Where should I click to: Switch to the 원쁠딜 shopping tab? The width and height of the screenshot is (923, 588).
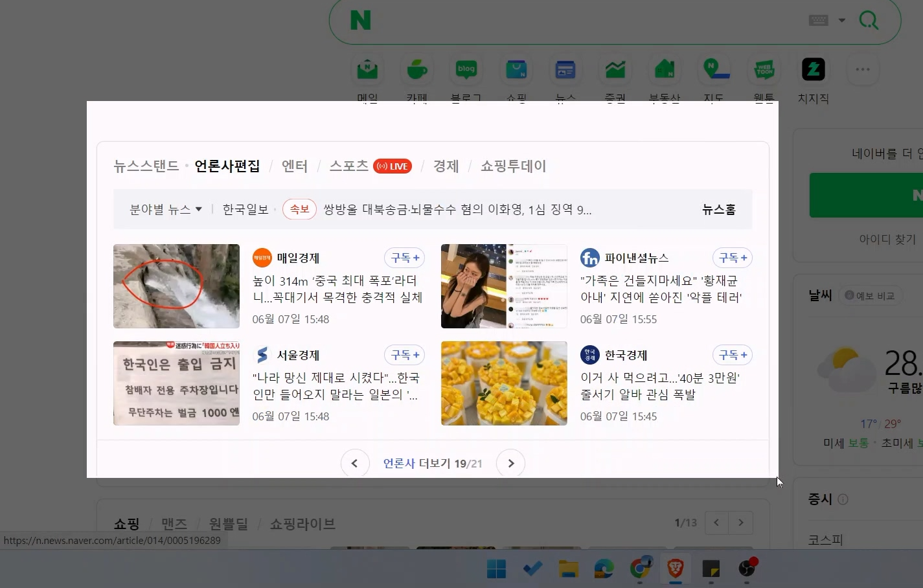pos(229,523)
